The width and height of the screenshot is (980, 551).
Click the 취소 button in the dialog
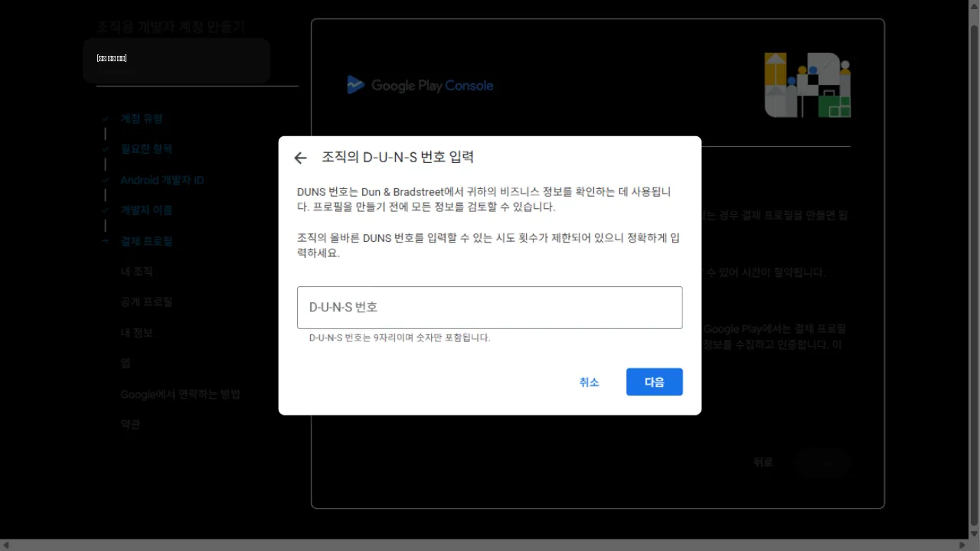(589, 382)
